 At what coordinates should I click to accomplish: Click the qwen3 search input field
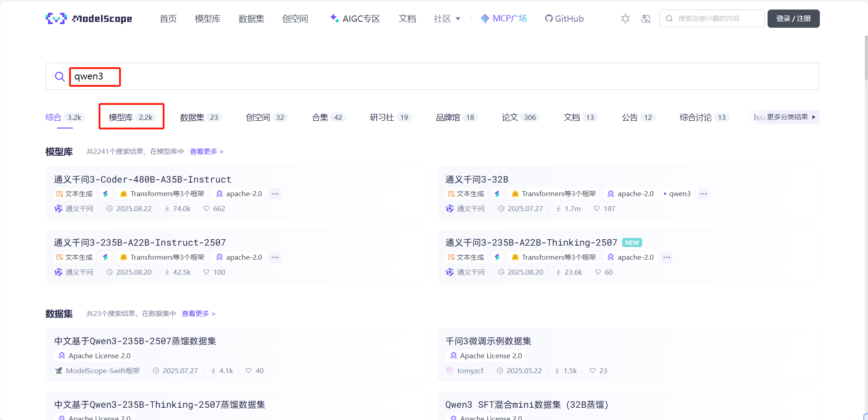point(95,76)
